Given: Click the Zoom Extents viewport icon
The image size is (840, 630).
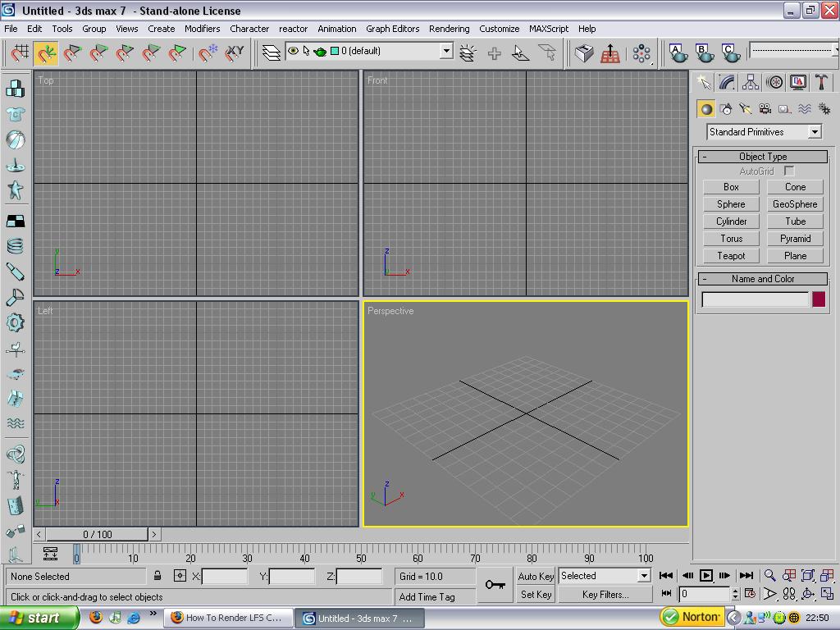Looking at the screenshot, I should click(808, 575).
